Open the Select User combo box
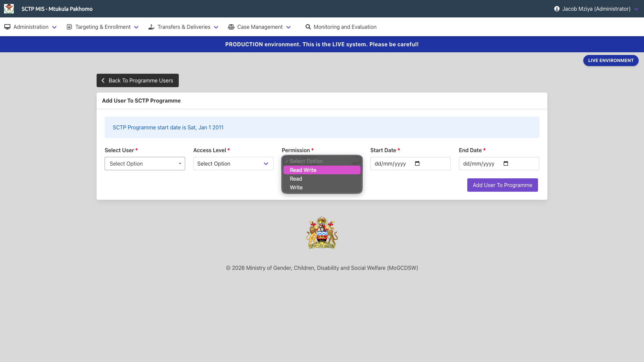 tap(145, 164)
